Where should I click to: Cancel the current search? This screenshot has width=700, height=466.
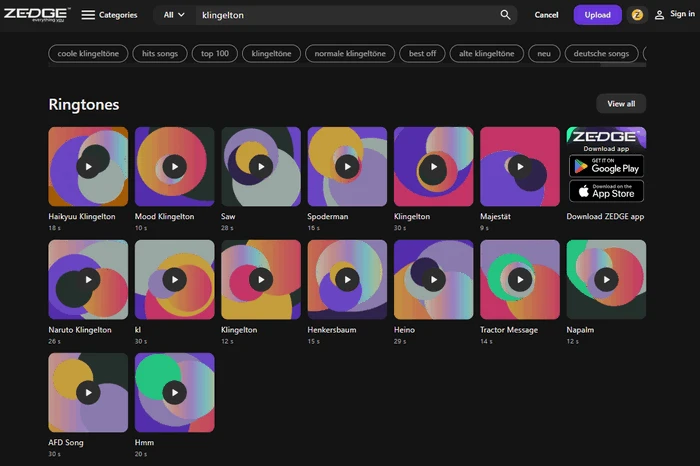(x=546, y=15)
